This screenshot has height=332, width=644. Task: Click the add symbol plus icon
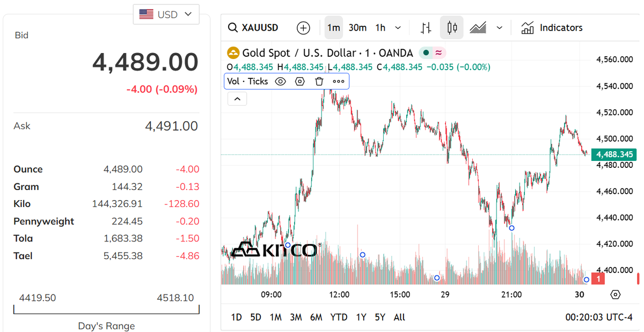tap(303, 28)
